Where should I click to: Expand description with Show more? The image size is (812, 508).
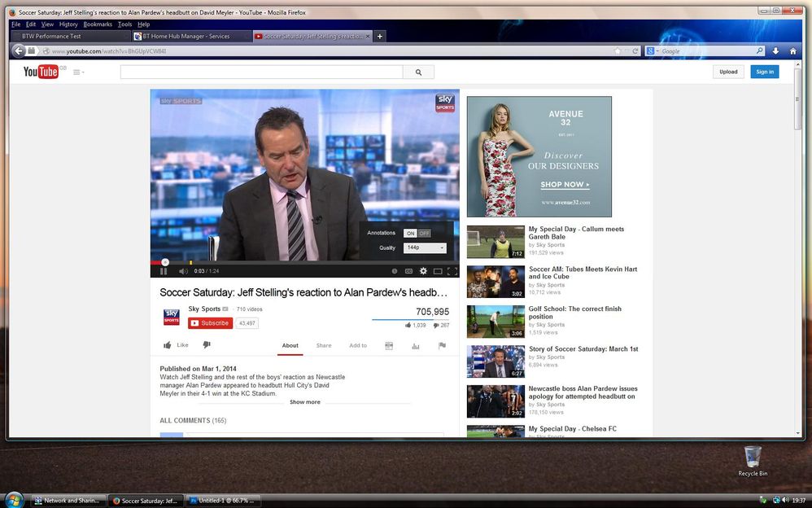click(305, 401)
